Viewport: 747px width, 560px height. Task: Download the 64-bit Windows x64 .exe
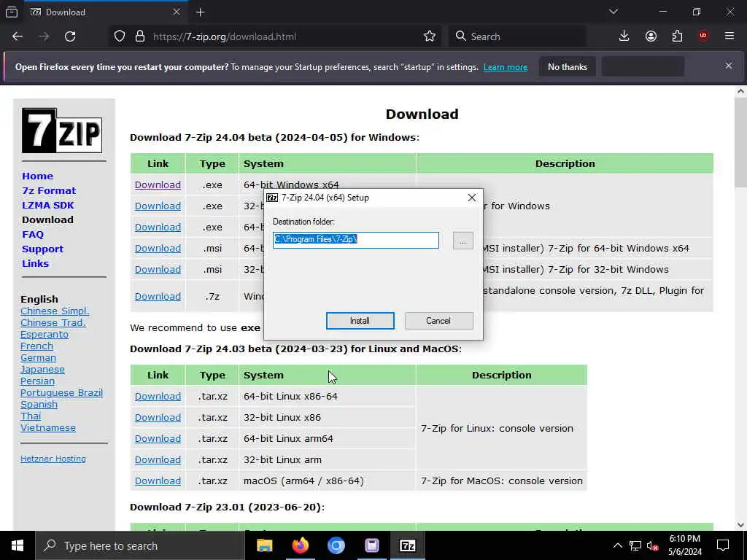[158, 184]
